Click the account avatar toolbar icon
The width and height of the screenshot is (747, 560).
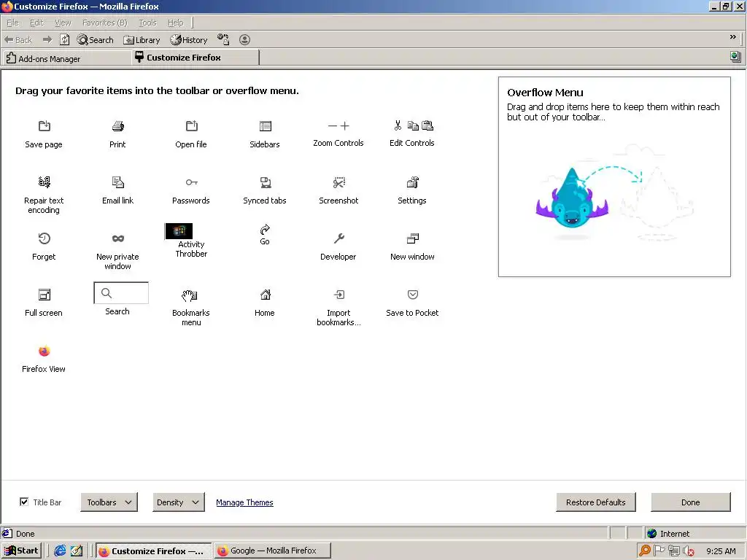(244, 39)
